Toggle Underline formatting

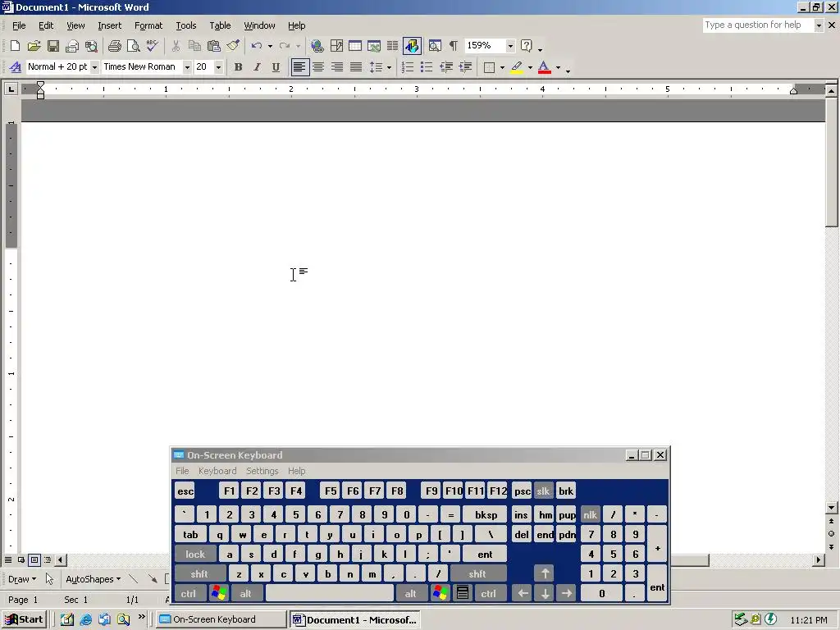point(276,67)
